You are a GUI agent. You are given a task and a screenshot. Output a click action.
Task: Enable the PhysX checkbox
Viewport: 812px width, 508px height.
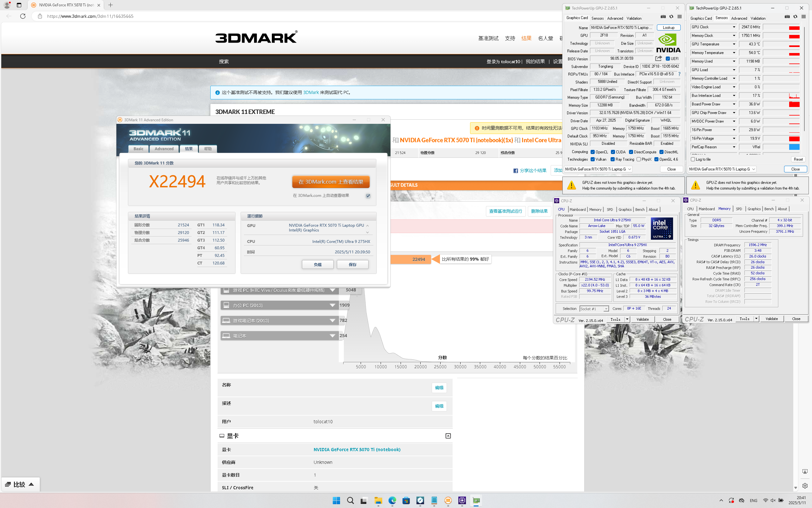click(638, 160)
